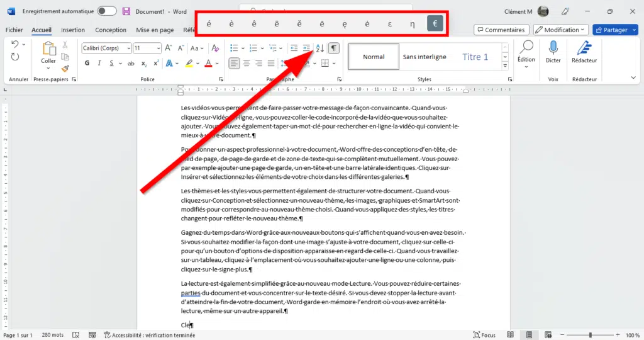Click the Commentaires button
Screen dimensions: 644x340
point(501,30)
